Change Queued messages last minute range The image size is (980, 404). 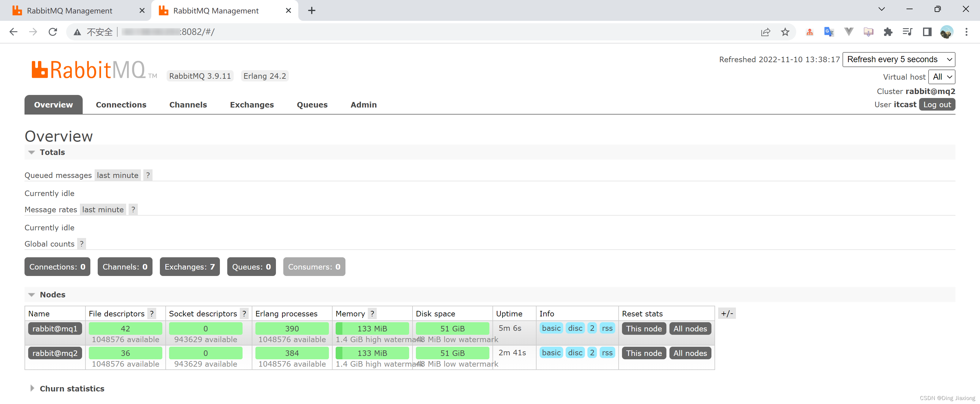(118, 176)
